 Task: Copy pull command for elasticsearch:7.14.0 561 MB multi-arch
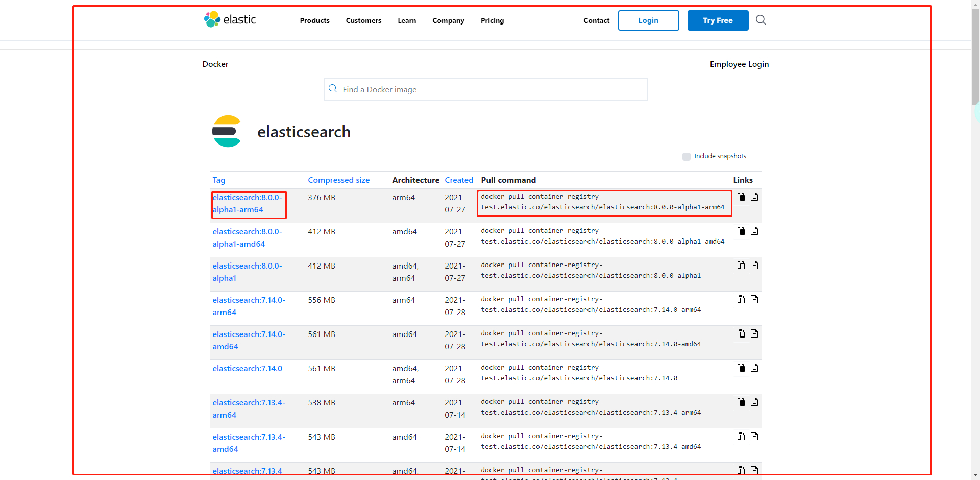click(x=741, y=368)
